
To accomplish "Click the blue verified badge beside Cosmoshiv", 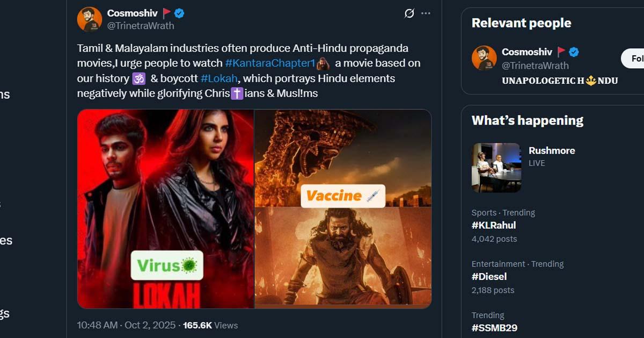I will point(179,13).
